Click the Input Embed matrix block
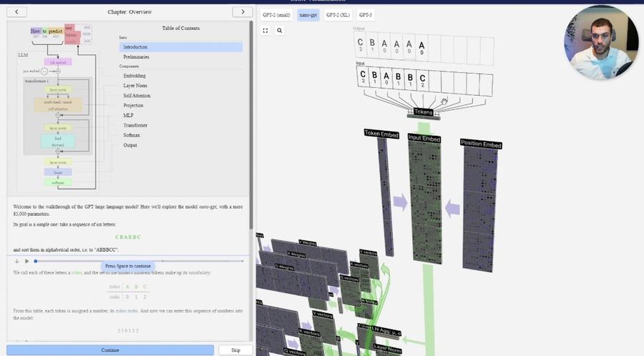 pos(425,203)
